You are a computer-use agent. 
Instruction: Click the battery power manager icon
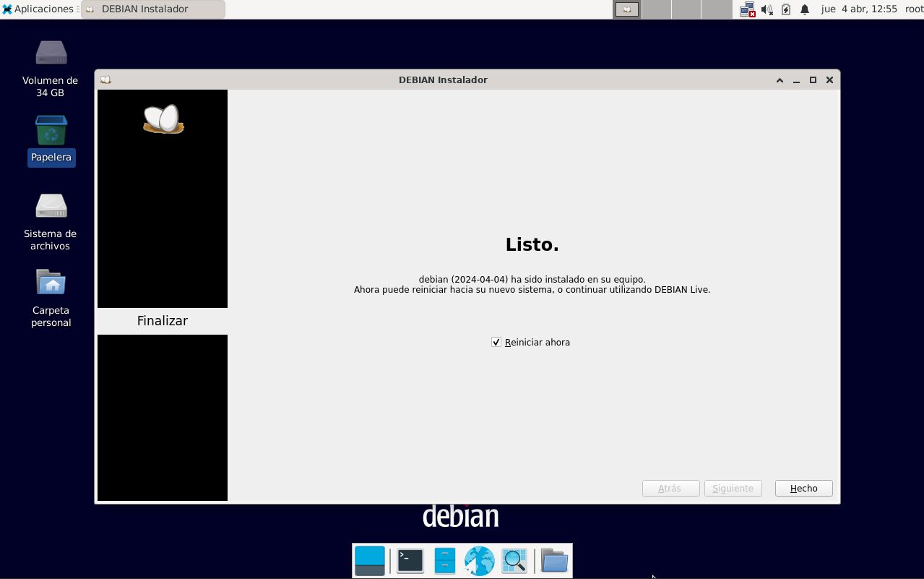pyautogui.click(x=786, y=9)
